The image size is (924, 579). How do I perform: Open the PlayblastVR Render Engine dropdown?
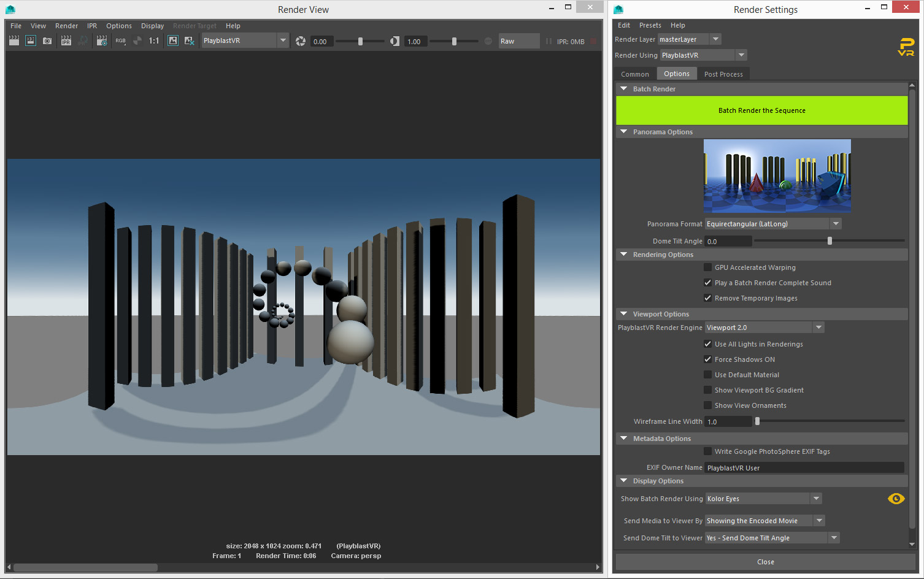coord(764,328)
